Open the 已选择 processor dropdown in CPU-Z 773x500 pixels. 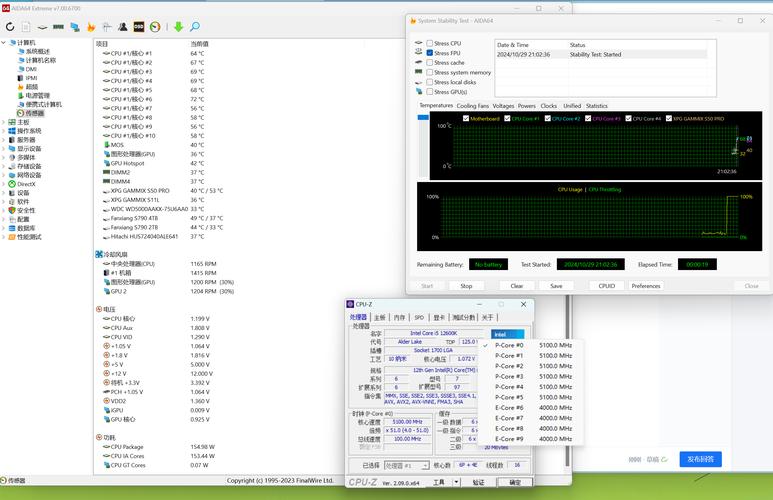click(405, 465)
